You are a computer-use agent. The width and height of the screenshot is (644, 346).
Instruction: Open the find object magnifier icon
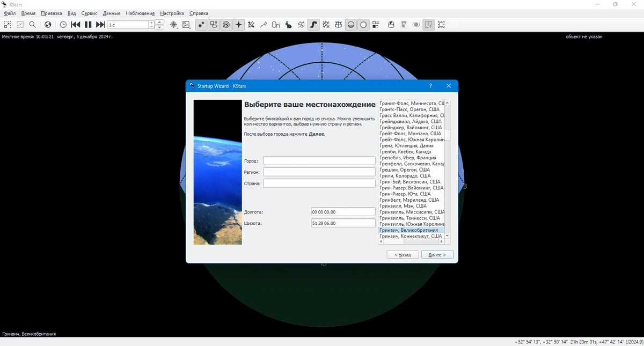pos(33,25)
